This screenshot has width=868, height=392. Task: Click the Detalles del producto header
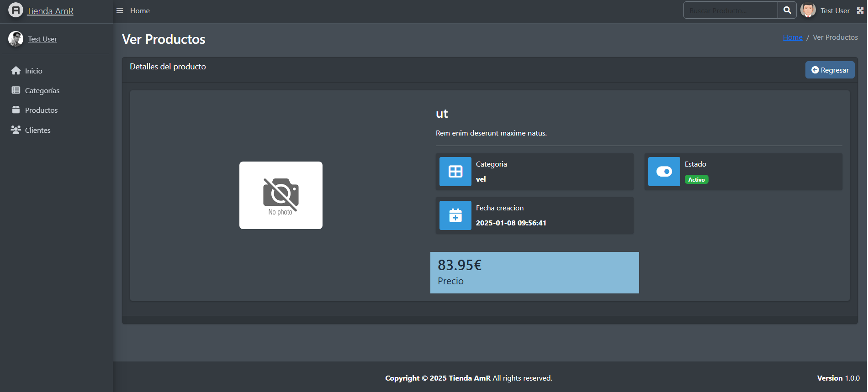(x=168, y=67)
